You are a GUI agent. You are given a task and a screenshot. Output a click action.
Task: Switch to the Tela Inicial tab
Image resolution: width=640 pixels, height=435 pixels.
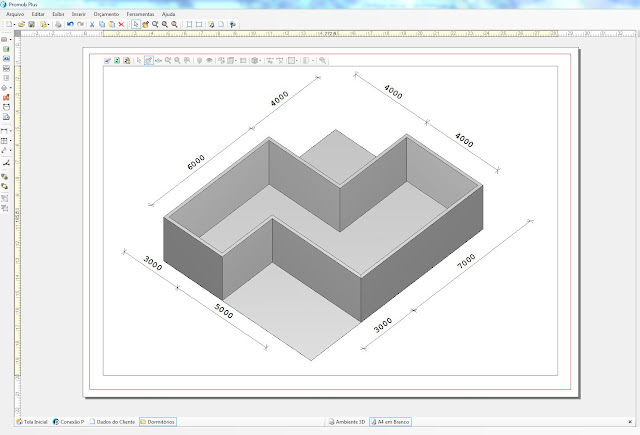pyautogui.click(x=32, y=422)
